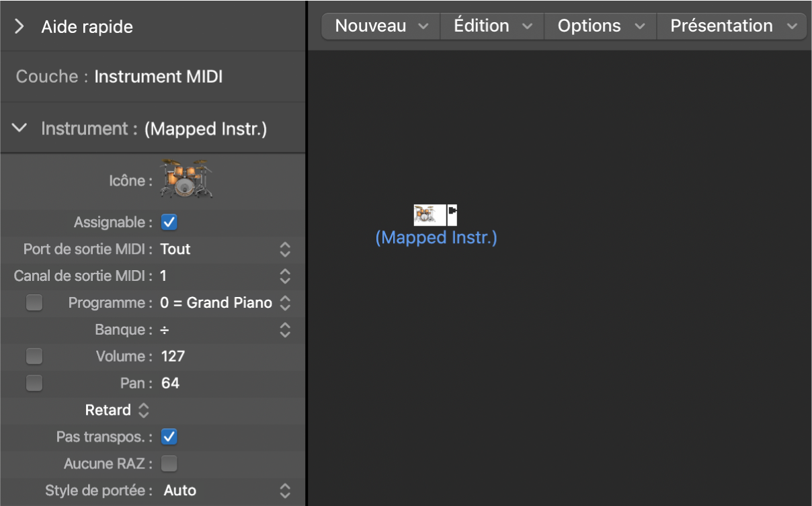The image size is (812, 506).
Task: Open the Canal de sortie MIDI dropdown
Action: [285, 276]
